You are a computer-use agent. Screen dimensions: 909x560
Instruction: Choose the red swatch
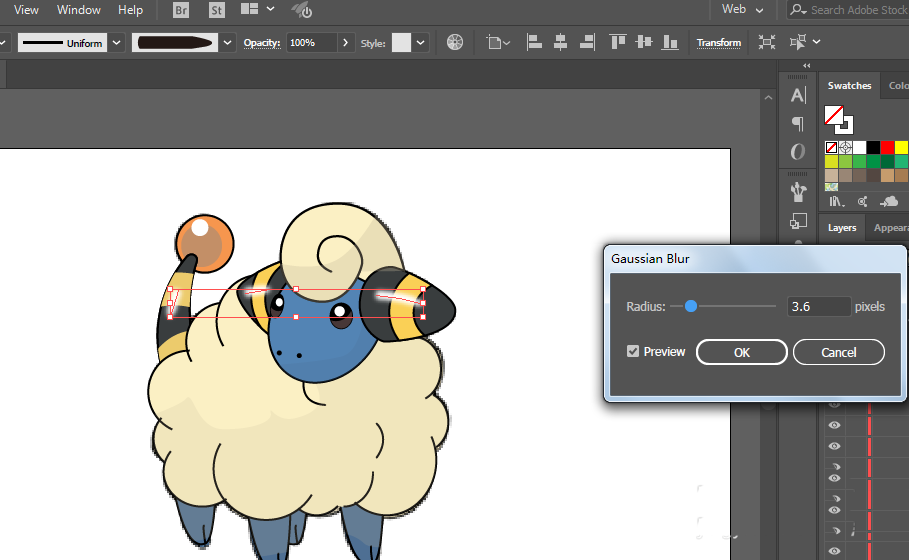pos(887,147)
